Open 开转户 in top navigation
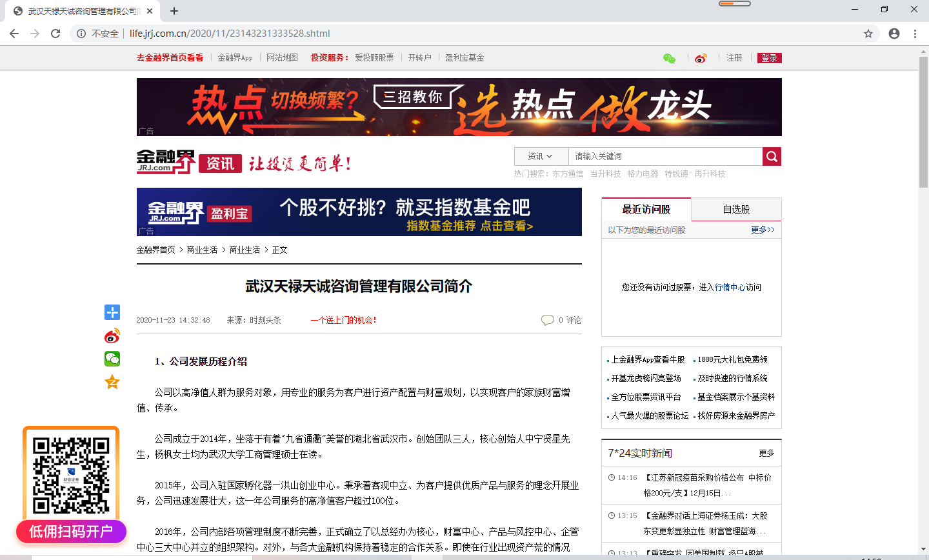 (x=419, y=57)
